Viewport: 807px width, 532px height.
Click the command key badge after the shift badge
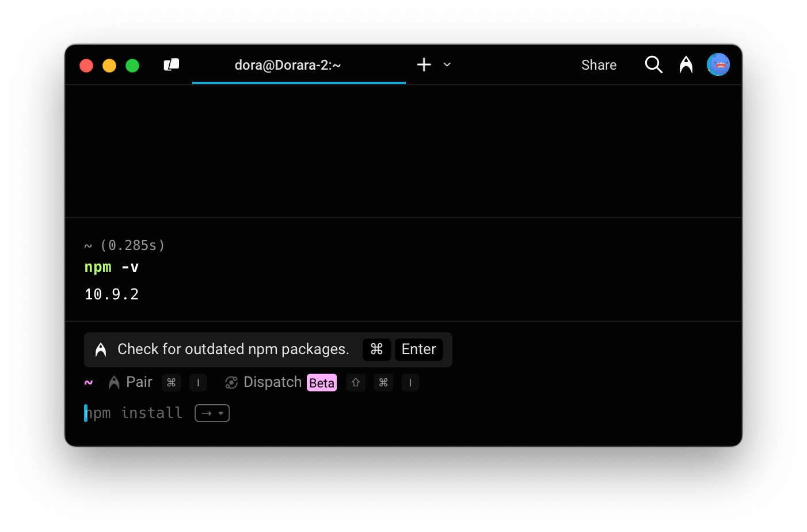[x=383, y=383]
